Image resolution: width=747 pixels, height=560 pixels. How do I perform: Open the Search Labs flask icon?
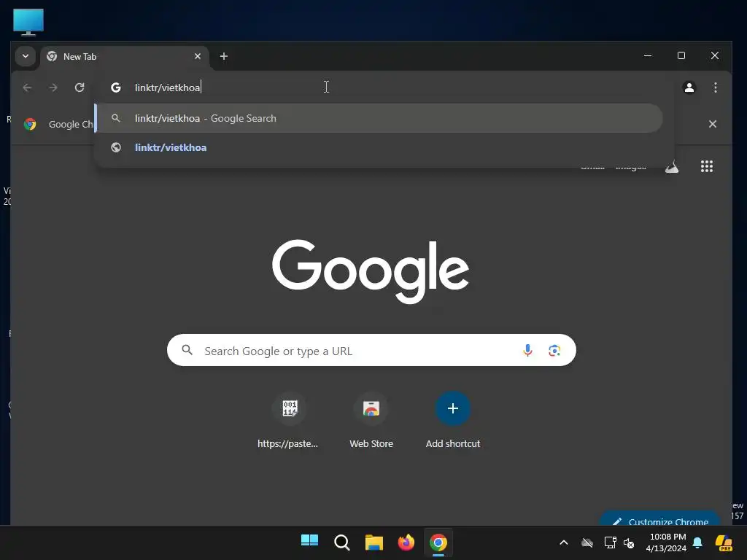coord(672,166)
